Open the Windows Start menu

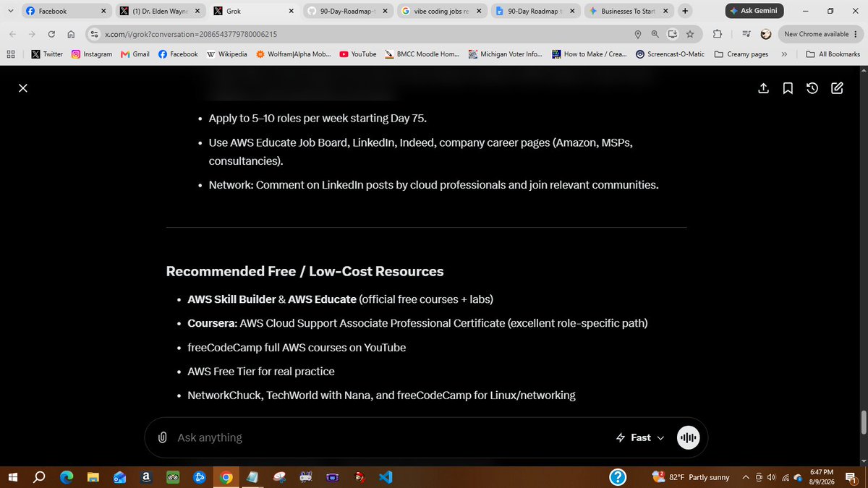(12, 477)
